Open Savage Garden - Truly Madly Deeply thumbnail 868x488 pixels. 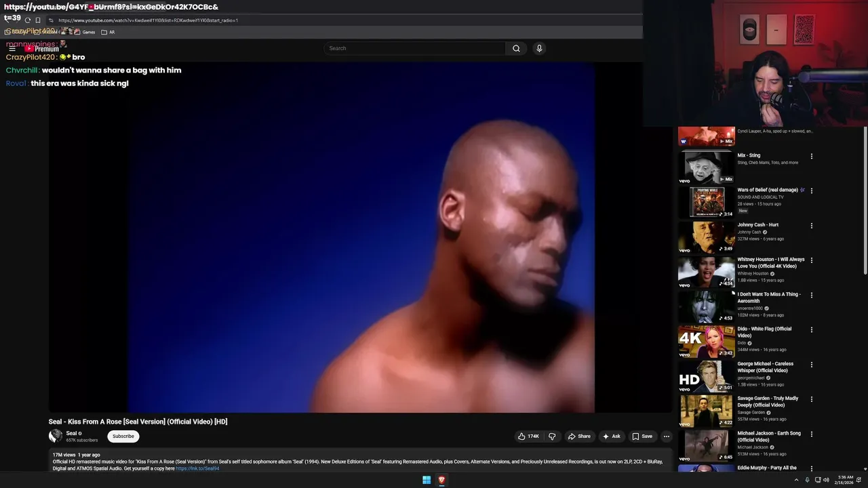click(707, 411)
